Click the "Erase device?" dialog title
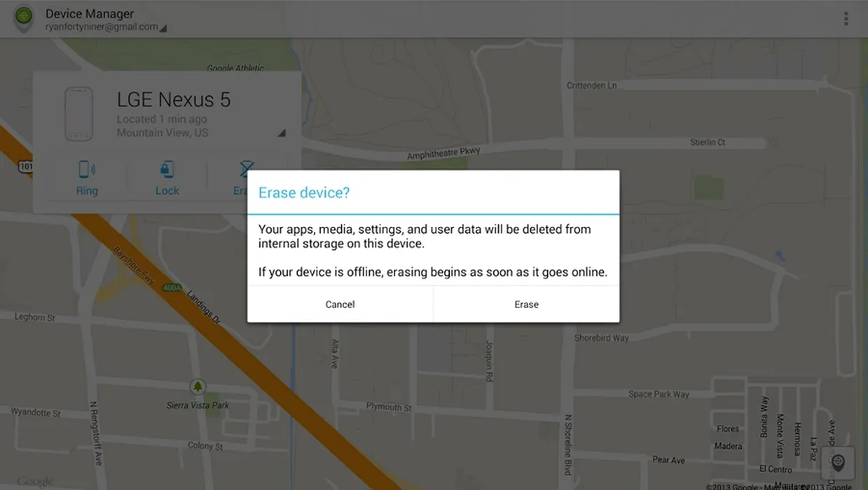The width and height of the screenshot is (868, 490). click(304, 192)
